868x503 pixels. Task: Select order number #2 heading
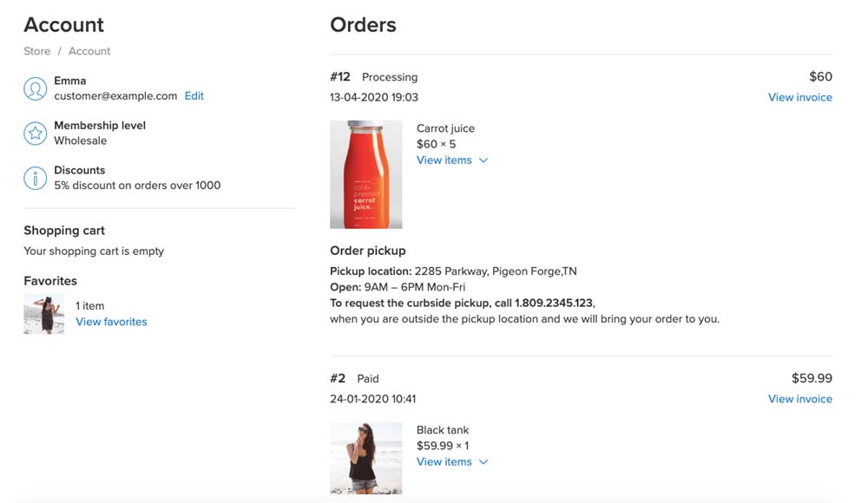point(338,378)
